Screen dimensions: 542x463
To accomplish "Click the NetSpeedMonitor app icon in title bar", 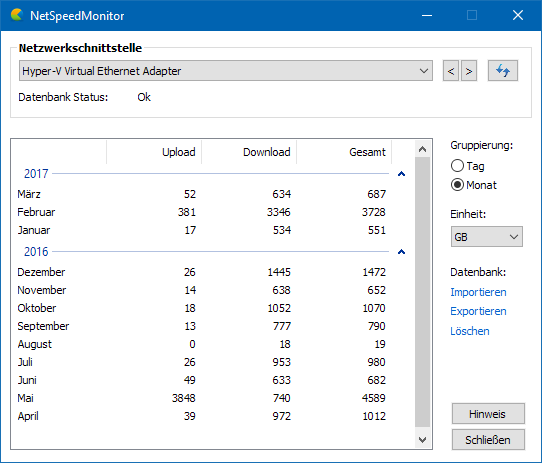I will (x=16, y=15).
